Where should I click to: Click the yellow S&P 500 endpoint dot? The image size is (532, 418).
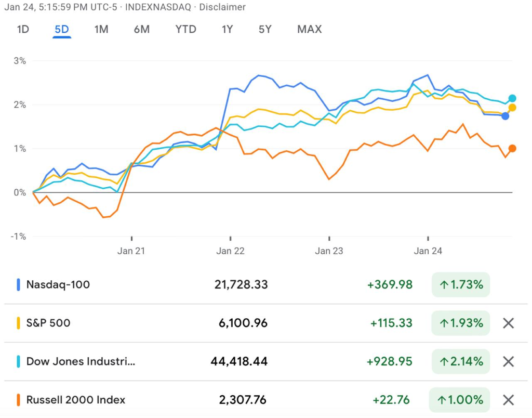(x=512, y=108)
